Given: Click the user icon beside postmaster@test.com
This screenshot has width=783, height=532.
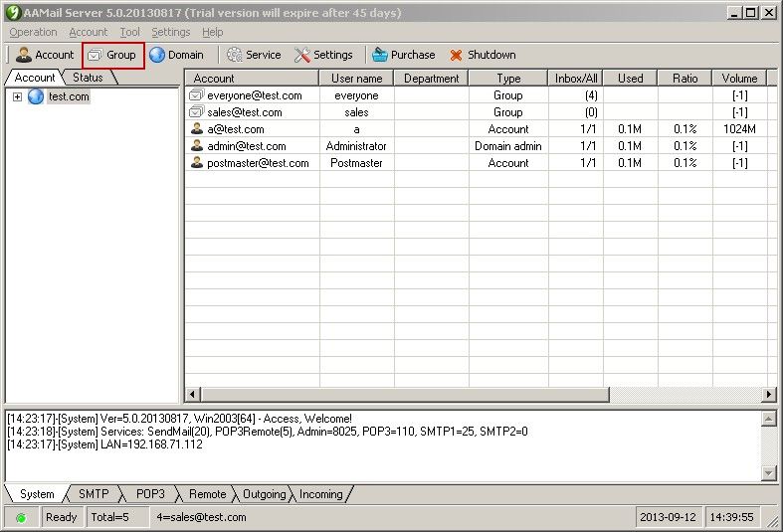Looking at the screenshot, I should (x=197, y=163).
